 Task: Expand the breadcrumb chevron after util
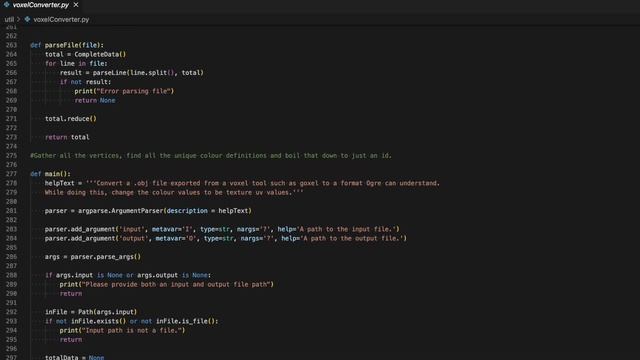18,19
